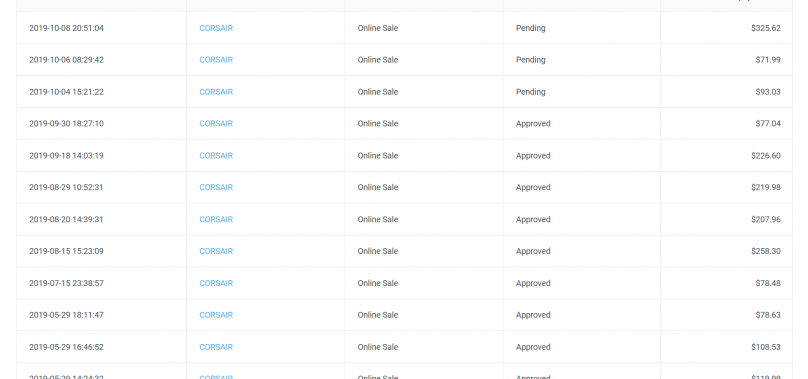Open CORSAIR link for the $77.04 transaction
Screen dimensions: 808x379
pyautogui.click(x=216, y=123)
